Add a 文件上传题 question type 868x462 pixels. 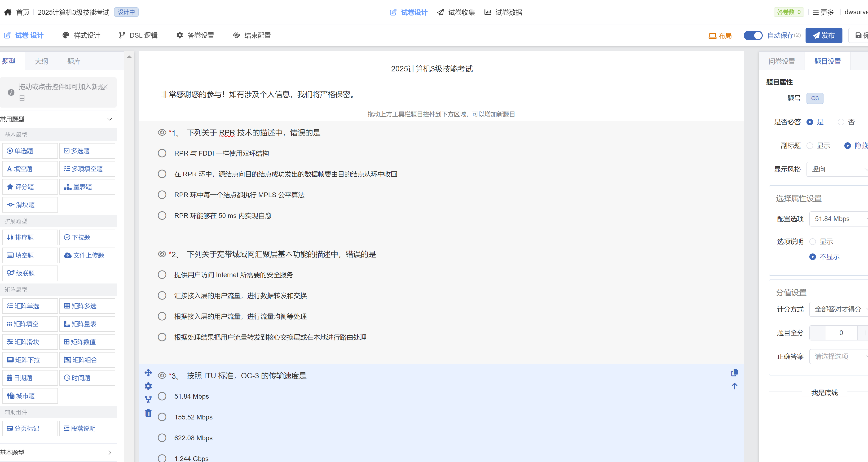click(87, 255)
